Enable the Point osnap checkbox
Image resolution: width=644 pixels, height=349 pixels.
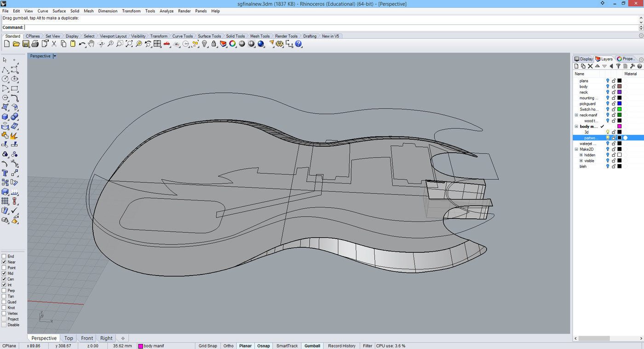[4, 268]
